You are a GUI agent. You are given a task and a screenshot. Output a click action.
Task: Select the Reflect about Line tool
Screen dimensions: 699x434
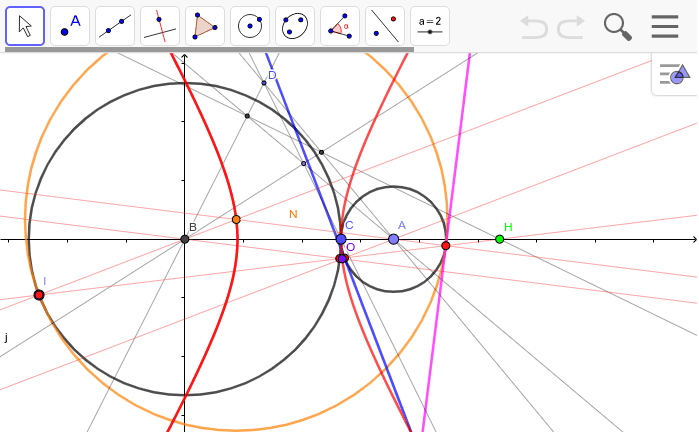(x=385, y=26)
